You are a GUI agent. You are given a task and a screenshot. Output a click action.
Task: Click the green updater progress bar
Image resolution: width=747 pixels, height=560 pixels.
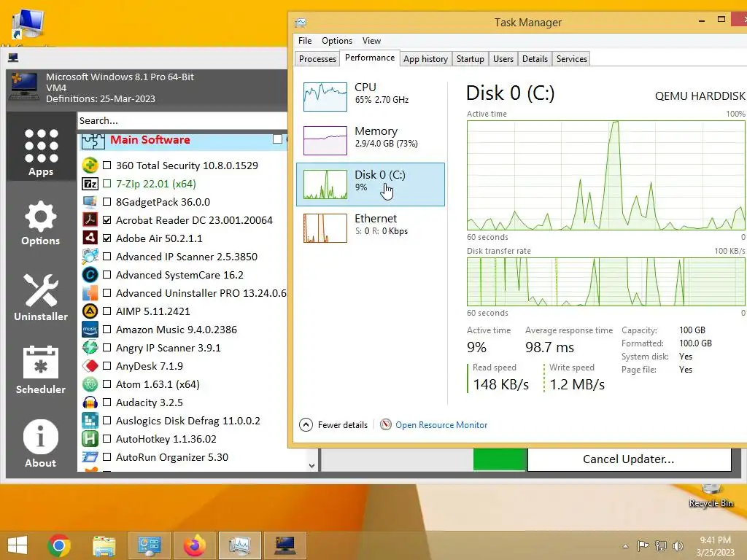coord(500,459)
